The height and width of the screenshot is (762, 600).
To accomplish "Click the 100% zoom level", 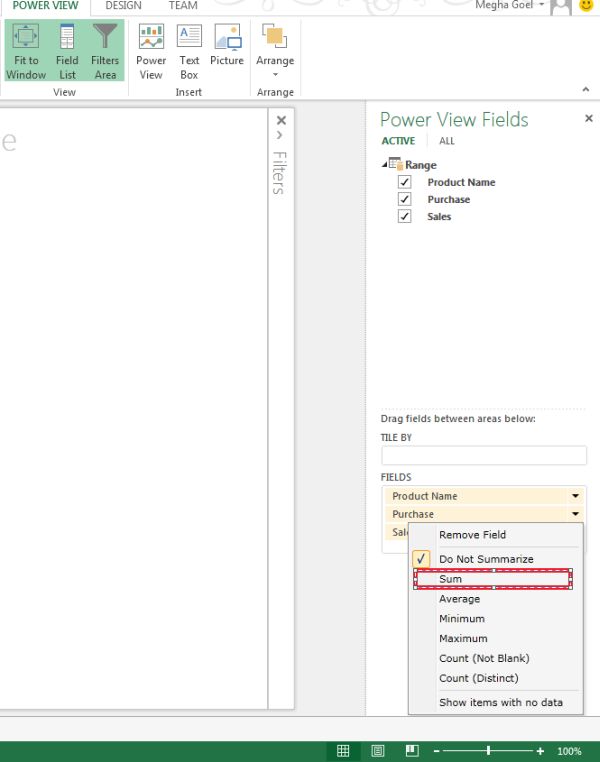I will click(569, 751).
